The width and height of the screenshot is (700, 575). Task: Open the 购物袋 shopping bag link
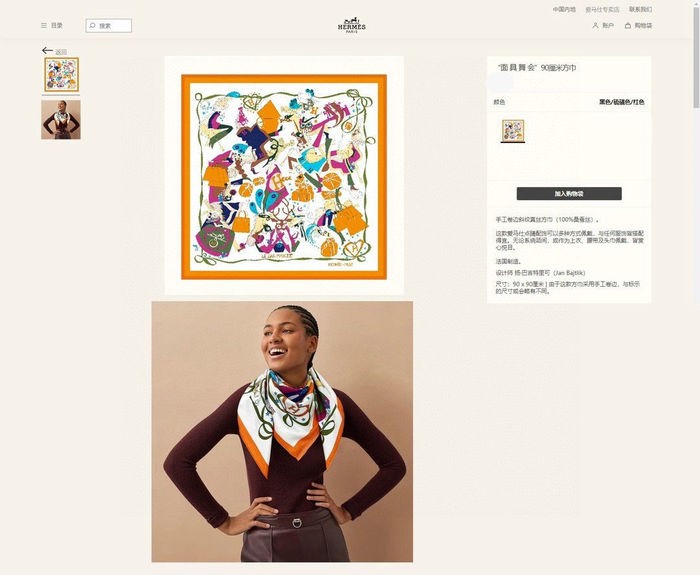point(638,25)
